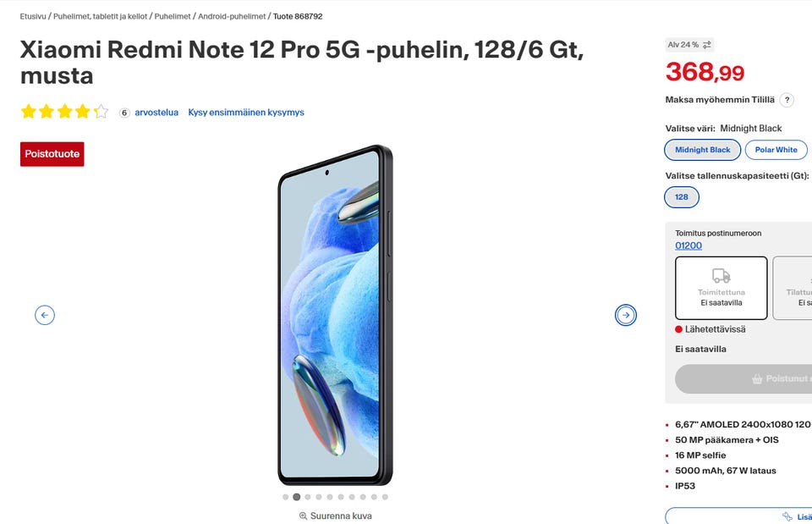Click Kysy ensimmäinen kysymys link
This screenshot has height=524, width=812.
[x=246, y=113]
